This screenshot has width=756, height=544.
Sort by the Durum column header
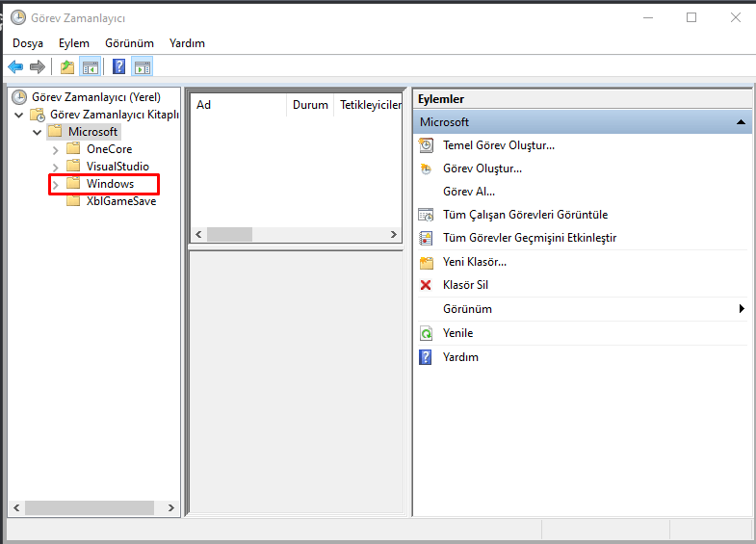coord(310,105)
